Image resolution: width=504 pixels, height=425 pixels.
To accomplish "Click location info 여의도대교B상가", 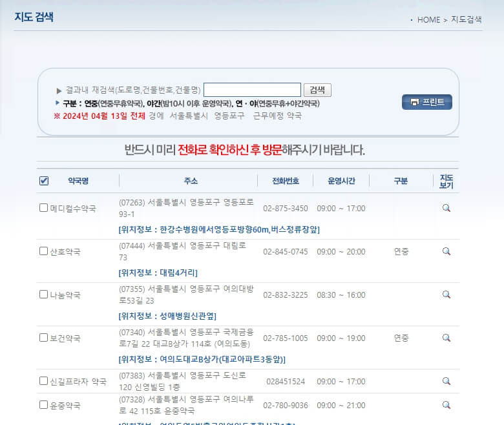I will pos(202,360).
